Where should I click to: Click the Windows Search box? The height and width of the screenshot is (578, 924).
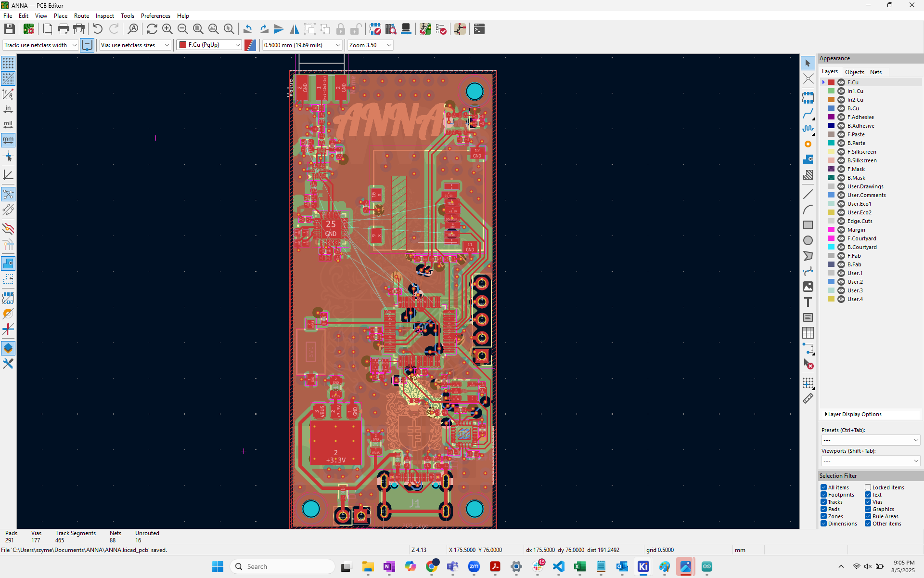(x=282, y=566)
